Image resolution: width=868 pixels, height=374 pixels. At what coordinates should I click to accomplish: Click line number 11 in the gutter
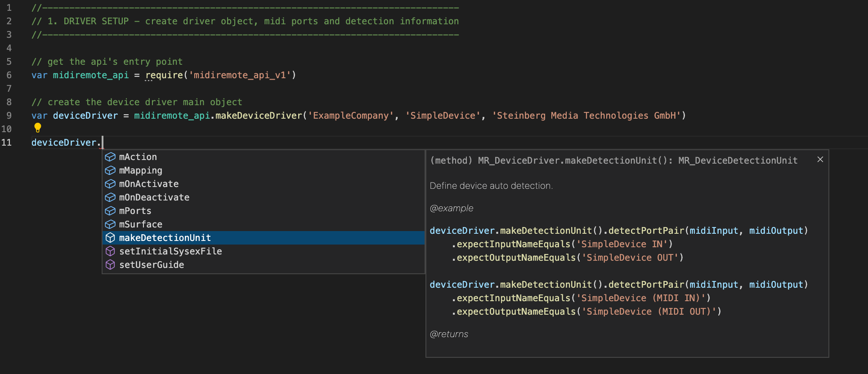click(x=6, y=142)
